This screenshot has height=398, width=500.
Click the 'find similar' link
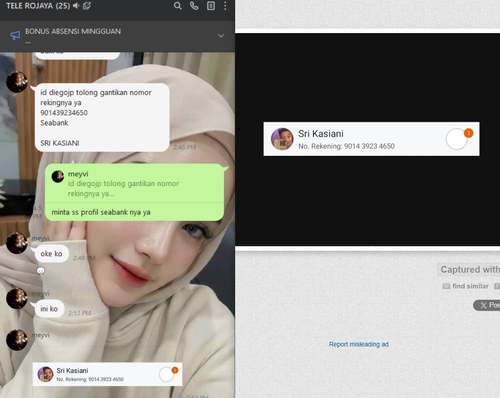470,286
